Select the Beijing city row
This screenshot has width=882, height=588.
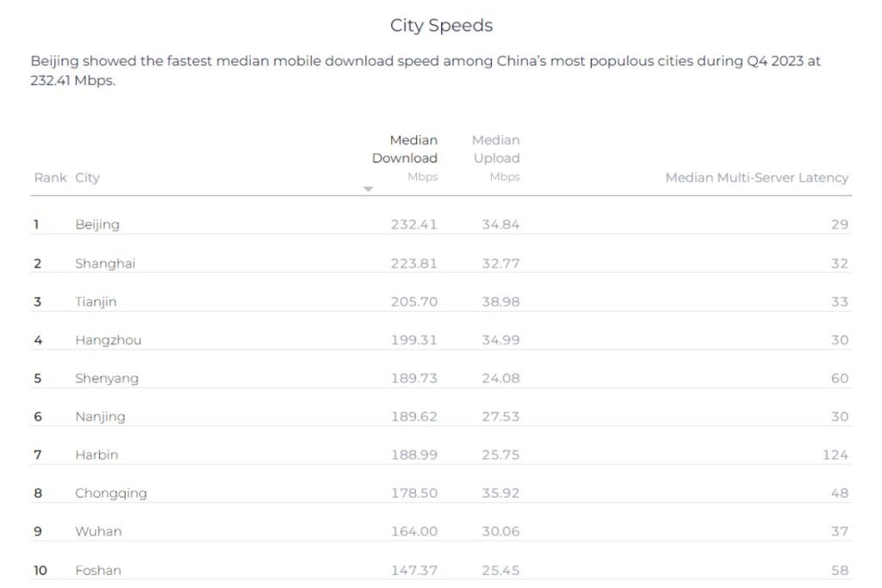click(441, 225)
